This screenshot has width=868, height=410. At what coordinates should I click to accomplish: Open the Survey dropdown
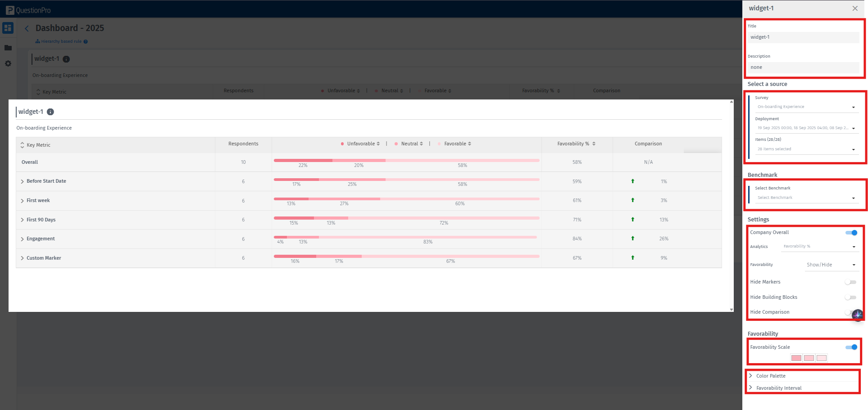(x=805, y=107)
